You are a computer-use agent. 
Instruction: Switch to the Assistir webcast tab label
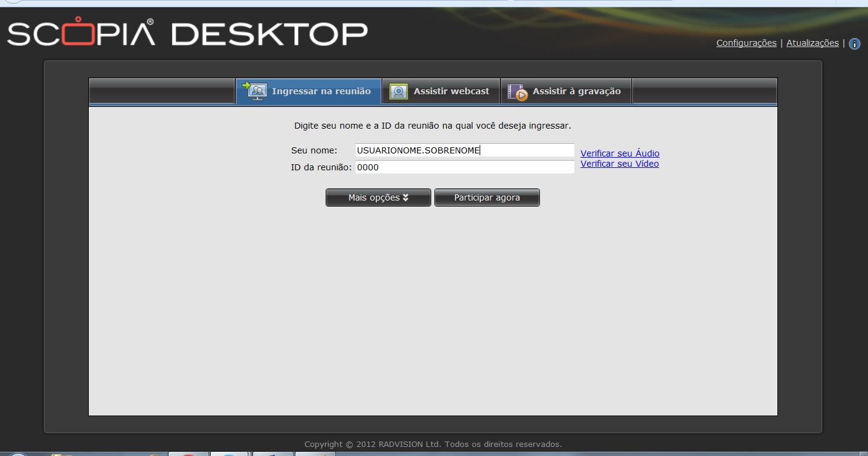(451, 91)
